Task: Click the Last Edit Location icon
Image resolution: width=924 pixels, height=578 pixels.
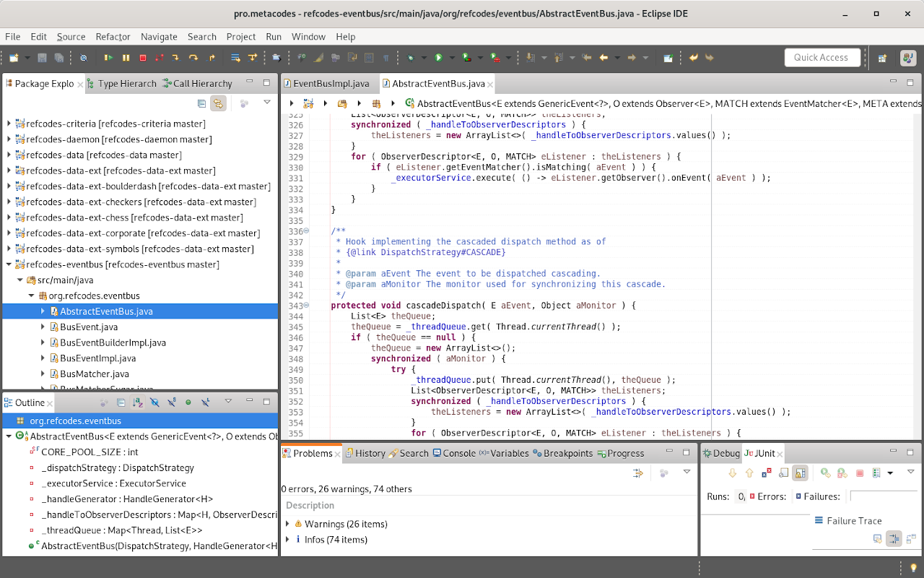Action: 586,58
